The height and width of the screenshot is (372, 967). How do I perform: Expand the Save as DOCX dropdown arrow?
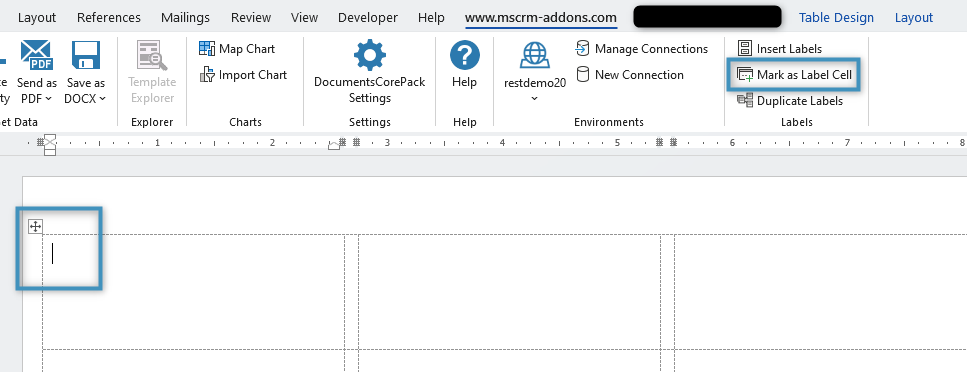point(102,99)
